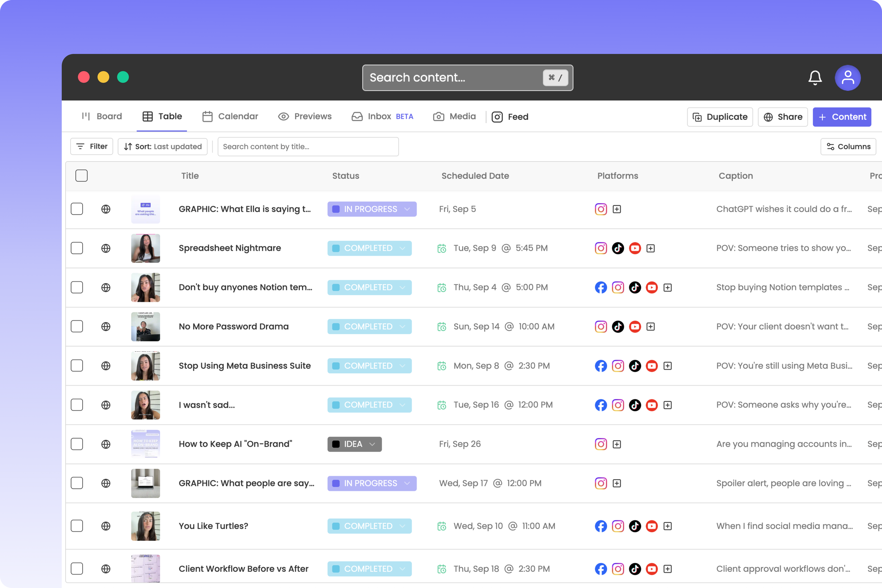Toggle the select-all checkbox in table header

point(81,176)
